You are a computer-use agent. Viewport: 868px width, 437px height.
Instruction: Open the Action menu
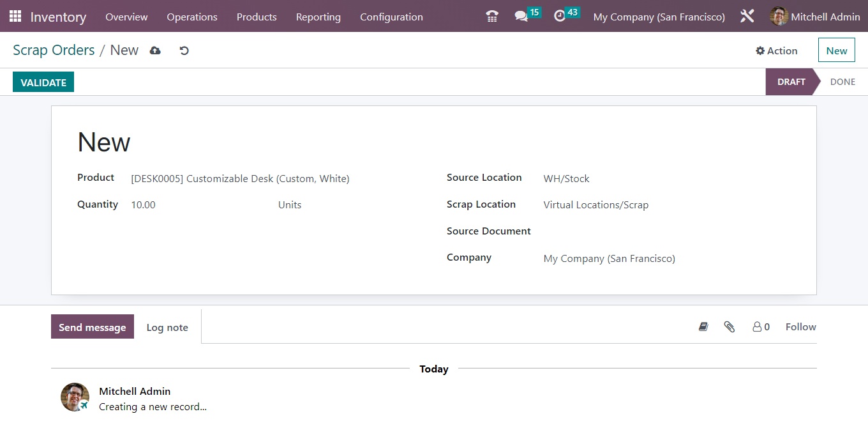click(x=776, y=50)
